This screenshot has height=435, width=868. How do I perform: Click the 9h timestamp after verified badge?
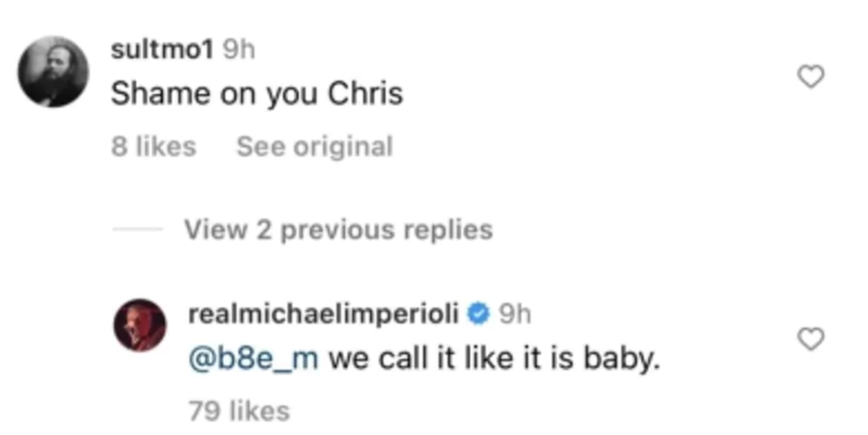(x=514, y=313)
